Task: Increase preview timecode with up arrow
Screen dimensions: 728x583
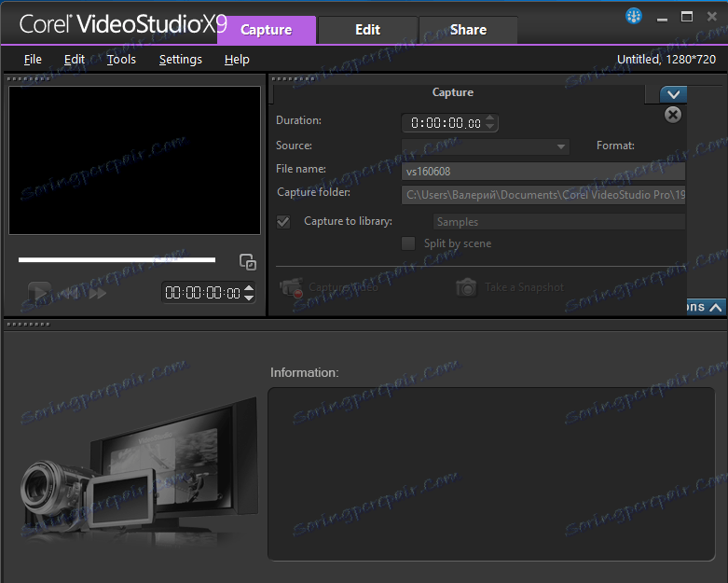Action: (249, 288)
